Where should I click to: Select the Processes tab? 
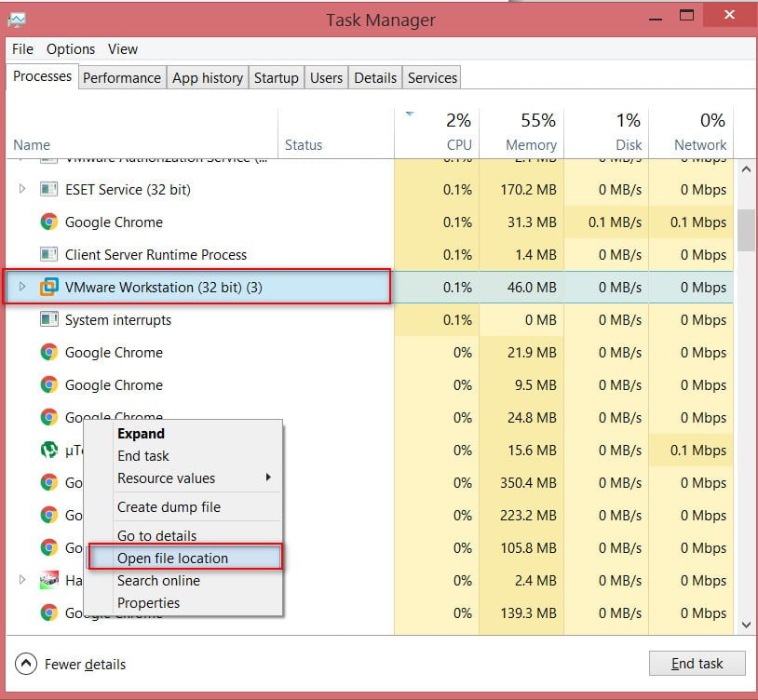point(42,76)
